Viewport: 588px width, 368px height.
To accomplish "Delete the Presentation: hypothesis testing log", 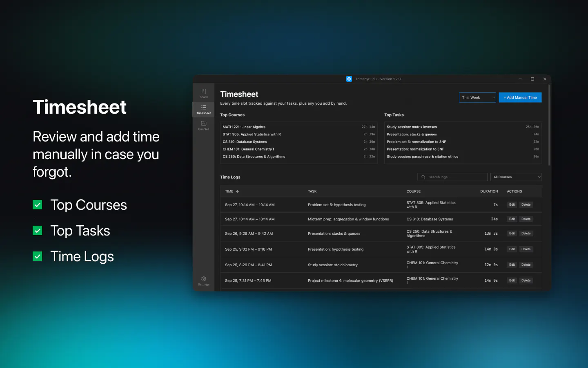I will coord(526,249).
